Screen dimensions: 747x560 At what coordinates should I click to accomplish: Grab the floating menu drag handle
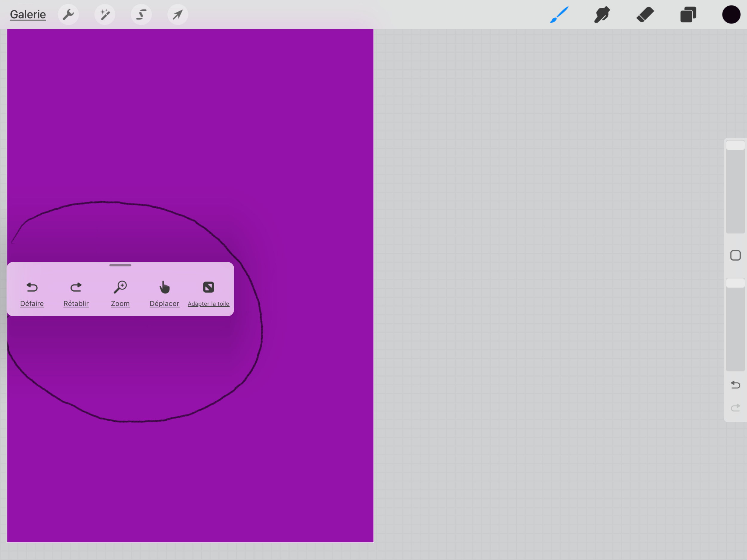point(120,265)
